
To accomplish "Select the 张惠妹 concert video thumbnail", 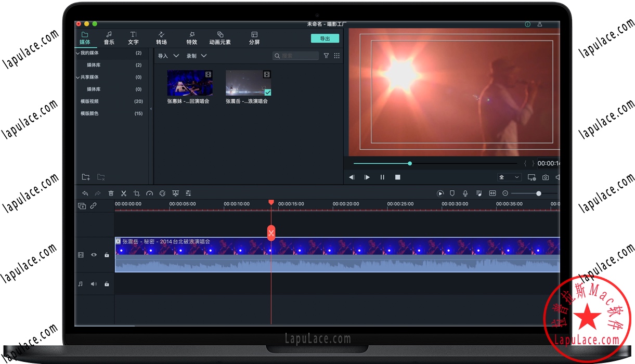I will (189, 83).
